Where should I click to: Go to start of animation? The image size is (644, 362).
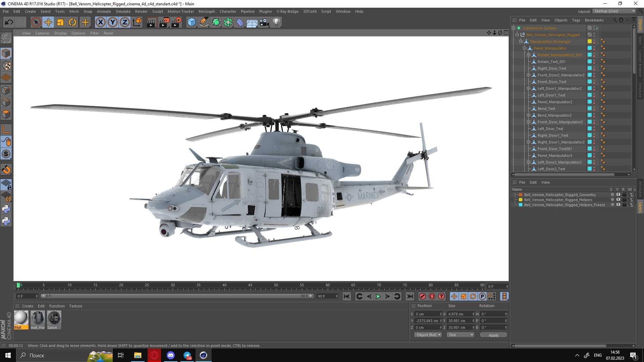(x=347, y=296)
